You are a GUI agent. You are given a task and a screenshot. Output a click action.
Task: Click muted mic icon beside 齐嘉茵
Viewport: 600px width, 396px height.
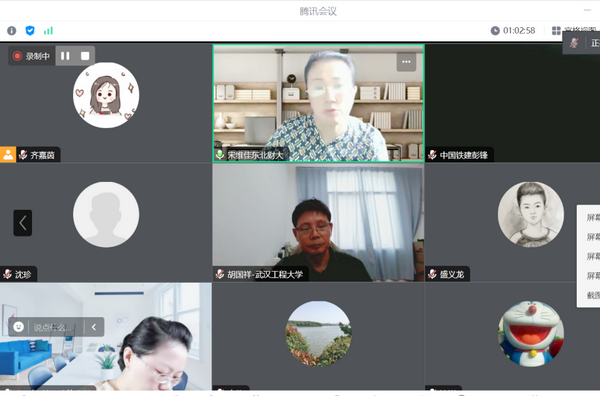23,155
